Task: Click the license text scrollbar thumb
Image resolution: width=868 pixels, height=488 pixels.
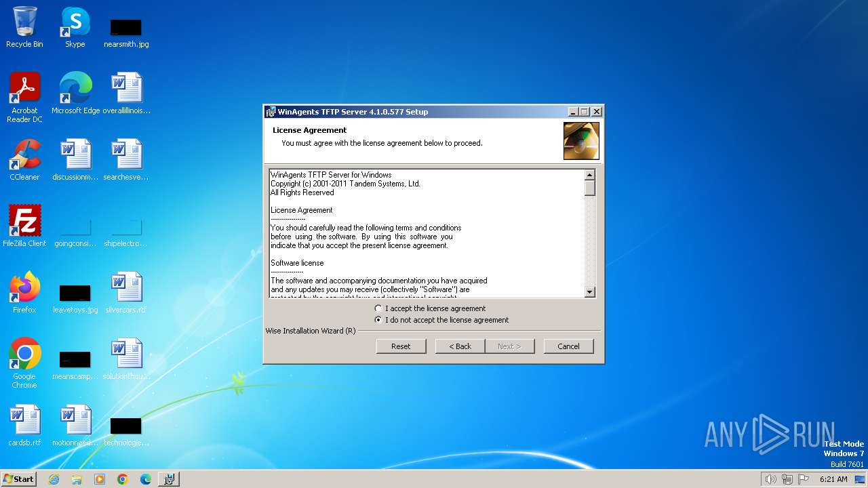Action: click(590, 188)
